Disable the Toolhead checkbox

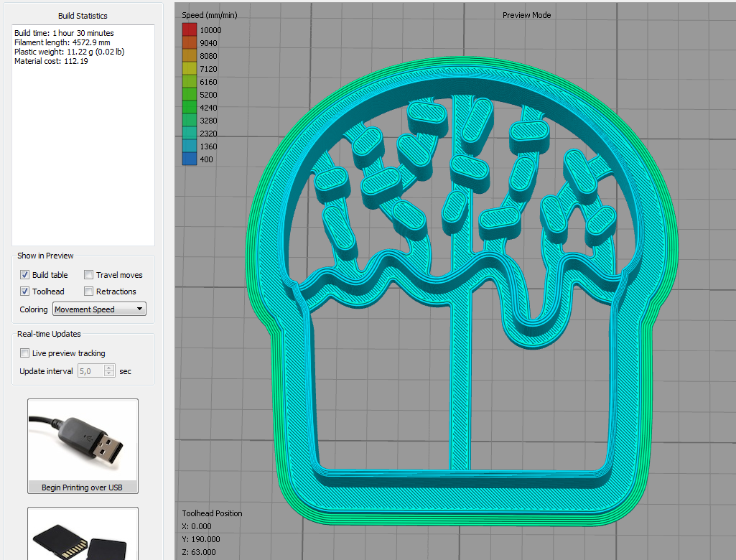25,291
